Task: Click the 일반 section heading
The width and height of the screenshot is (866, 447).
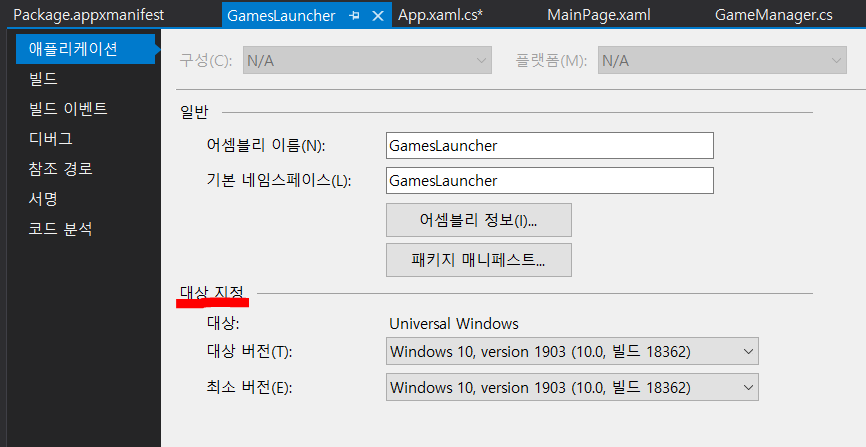Action: [194, 112]
